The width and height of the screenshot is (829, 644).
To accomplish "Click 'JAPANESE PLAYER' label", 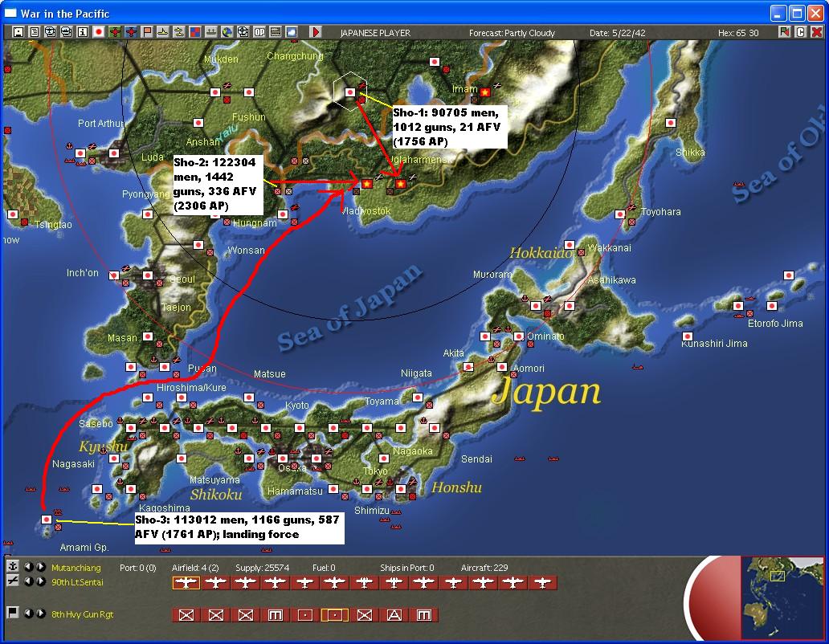I will click(375, 33).
